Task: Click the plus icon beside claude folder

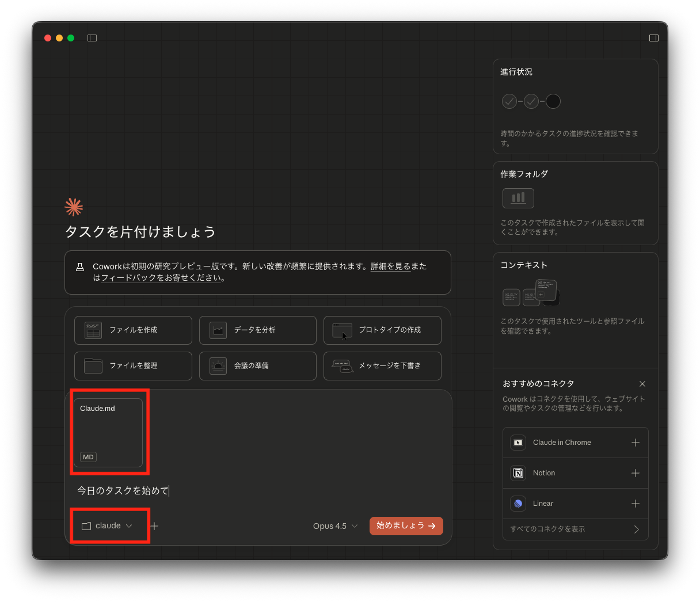Action: [154, 526]
